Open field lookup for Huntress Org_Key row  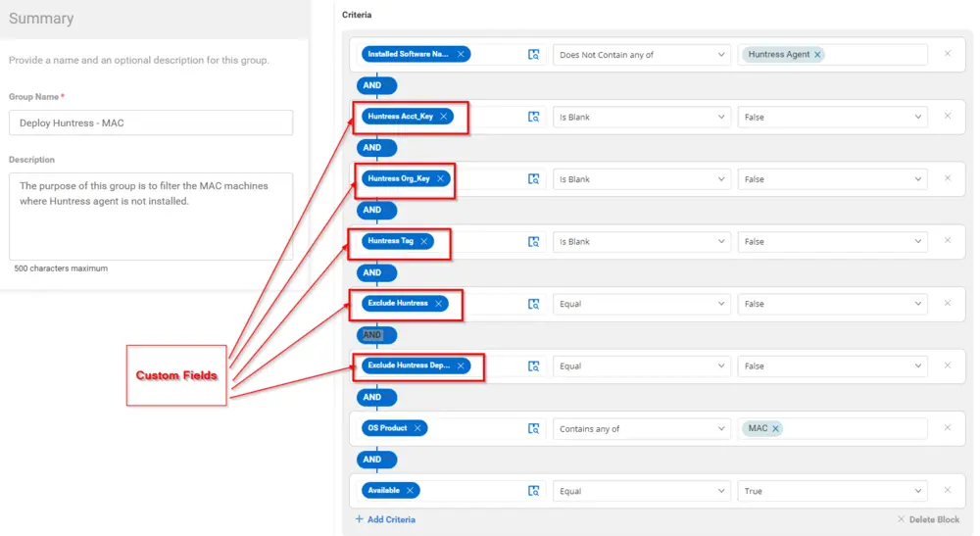tap(533, 179)
